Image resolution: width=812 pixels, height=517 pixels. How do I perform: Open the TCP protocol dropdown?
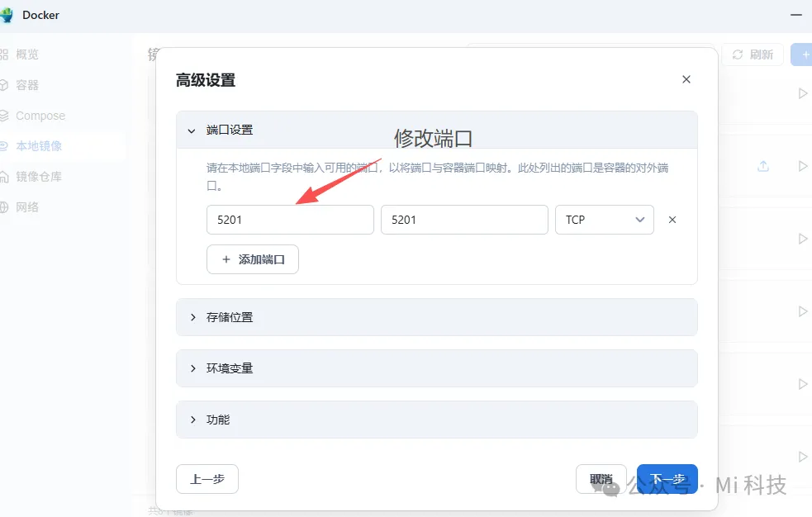click(604, 220)
